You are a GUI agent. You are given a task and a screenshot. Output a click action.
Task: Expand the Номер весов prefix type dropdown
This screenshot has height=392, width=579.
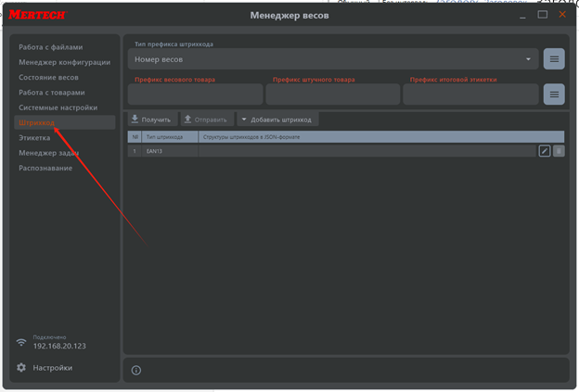pyautogui.click(x=332, y=59)
